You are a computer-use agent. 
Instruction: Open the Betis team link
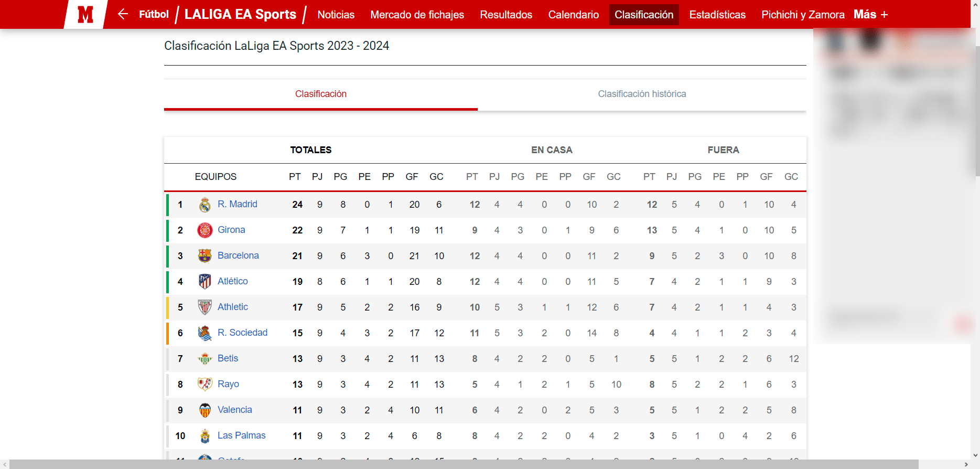(228, 358)
